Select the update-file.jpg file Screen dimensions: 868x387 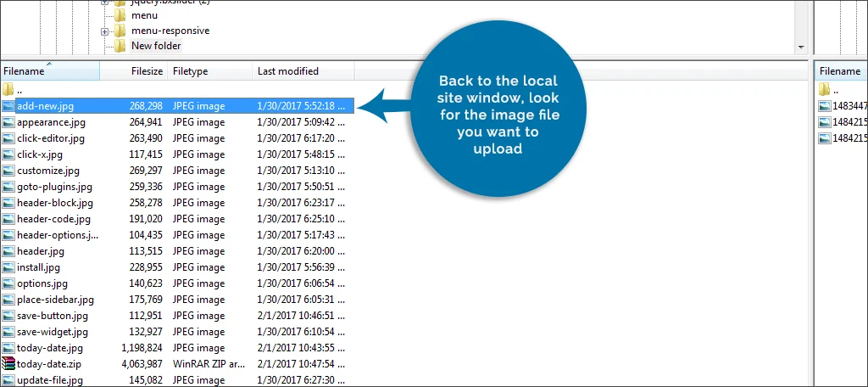[x=51, y=380]
